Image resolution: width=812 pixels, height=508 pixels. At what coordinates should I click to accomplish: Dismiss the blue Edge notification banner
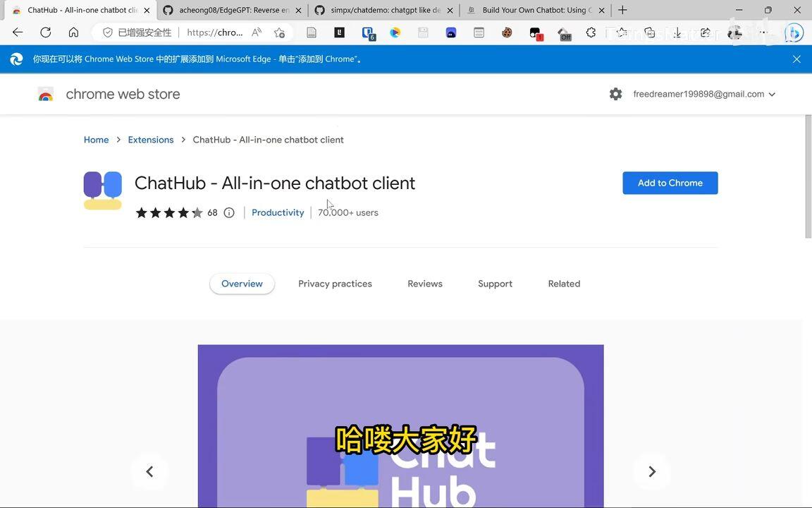pyautogui.click(x=796, y=59)
